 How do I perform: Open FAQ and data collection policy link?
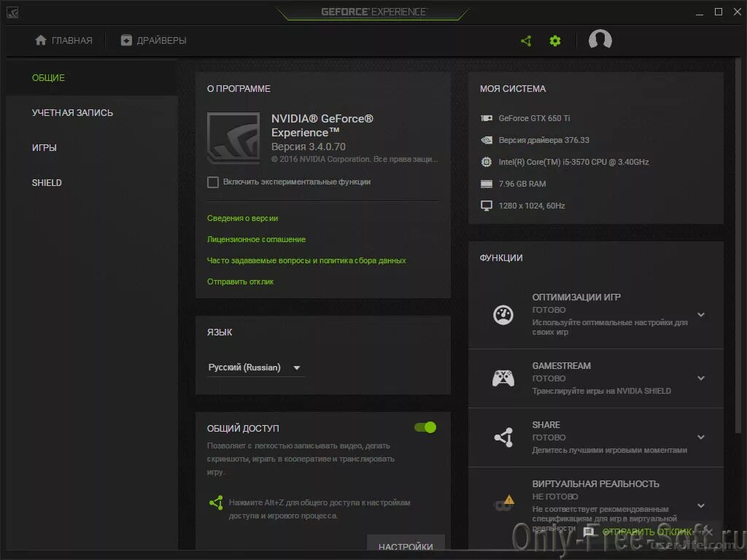pos(306,260)
